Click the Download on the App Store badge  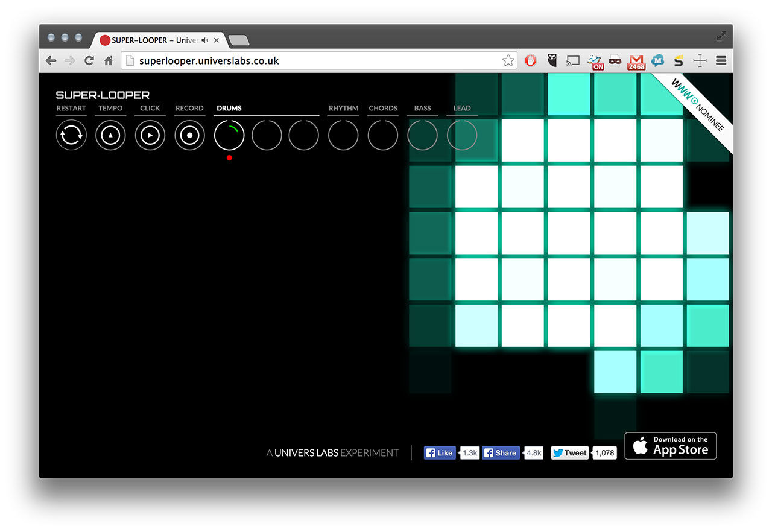click(670, 446)
